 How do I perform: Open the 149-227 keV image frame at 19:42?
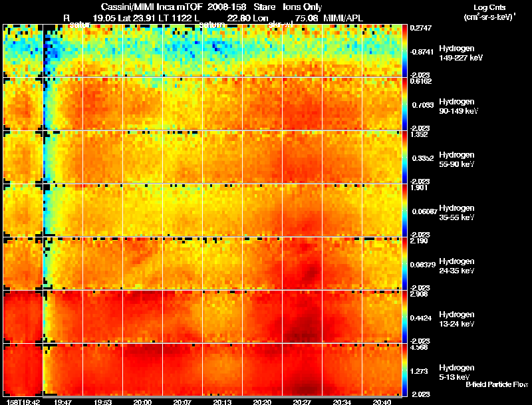(x=23, y=51)
